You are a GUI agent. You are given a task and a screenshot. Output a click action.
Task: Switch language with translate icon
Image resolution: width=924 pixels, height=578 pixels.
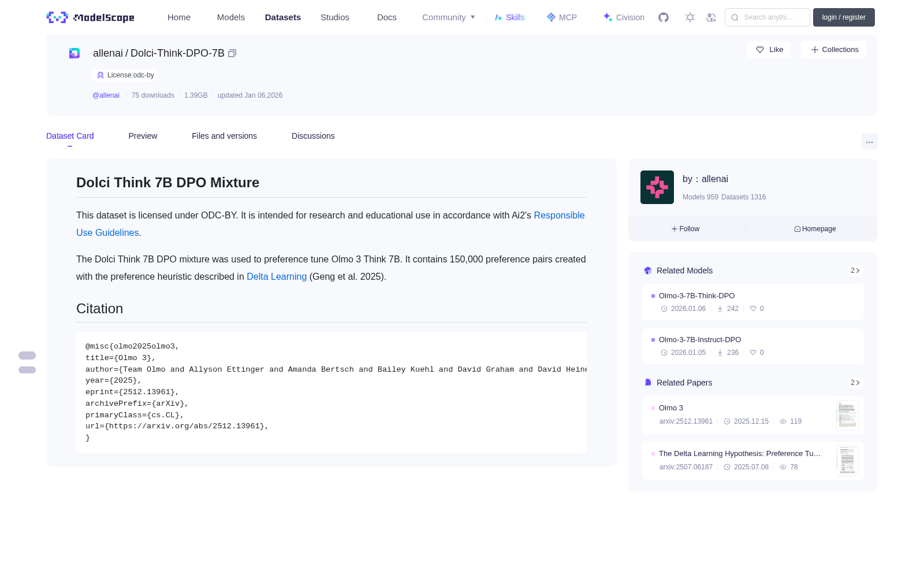[711, 17]
